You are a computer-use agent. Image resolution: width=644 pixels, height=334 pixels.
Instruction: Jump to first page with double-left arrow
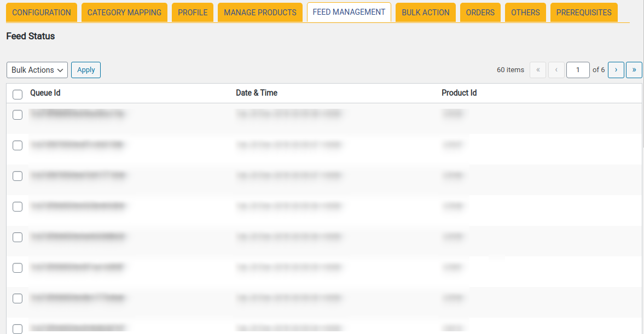pos(538,70)
